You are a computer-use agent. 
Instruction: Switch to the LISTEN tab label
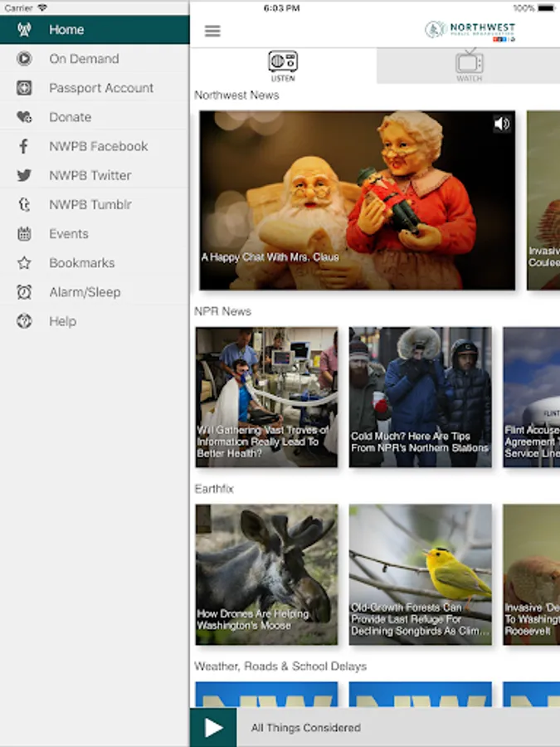(x=283, y=79)
